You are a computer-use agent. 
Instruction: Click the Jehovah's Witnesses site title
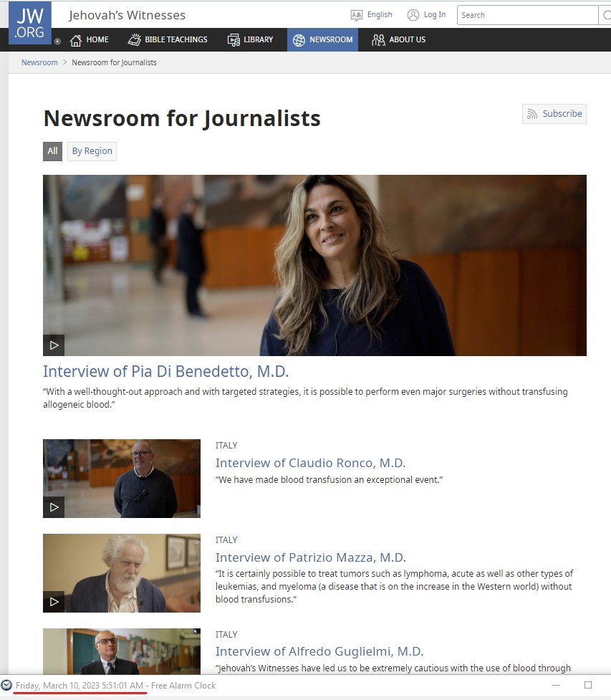pyautogui.click(x=128, y=15)
